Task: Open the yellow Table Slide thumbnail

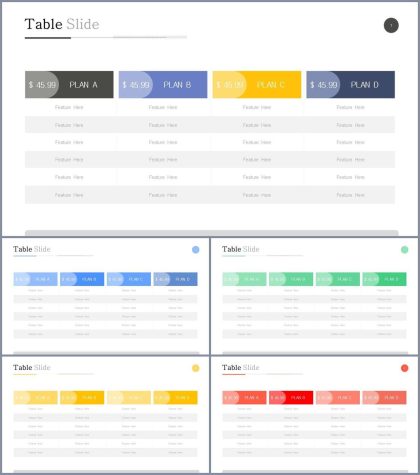Action: [106, 414]
